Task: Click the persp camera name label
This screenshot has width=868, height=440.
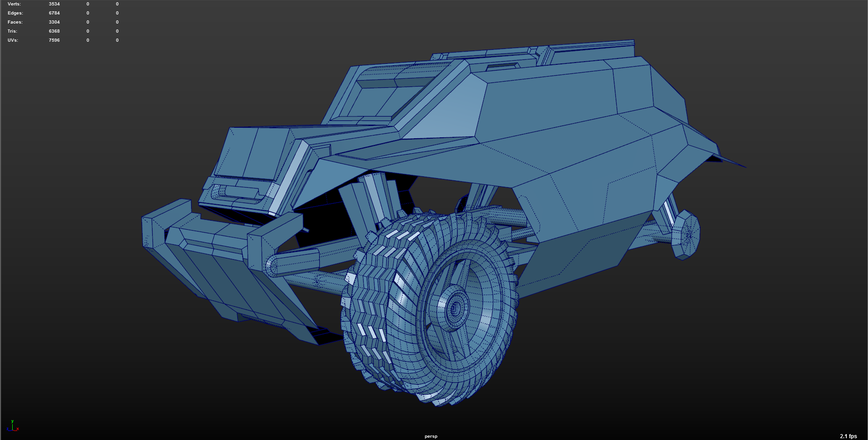Action: click(431, 436)
